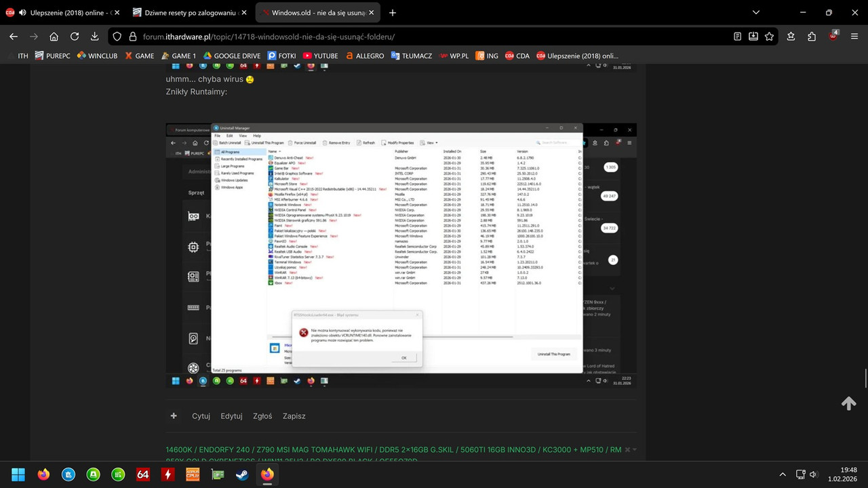The image size is (868, 488).
Task: Open the ING bookmark
Action: pyautogui.click(x=487, y=56)
